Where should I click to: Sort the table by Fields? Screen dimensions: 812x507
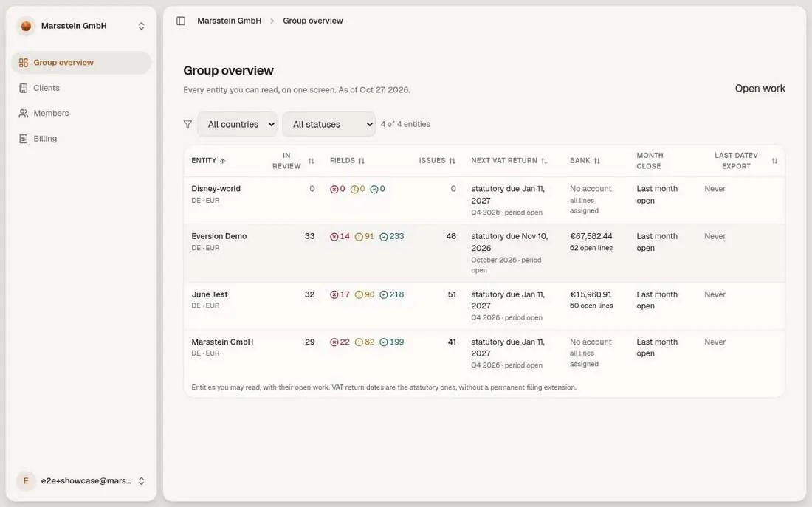(x=347, y=161)
